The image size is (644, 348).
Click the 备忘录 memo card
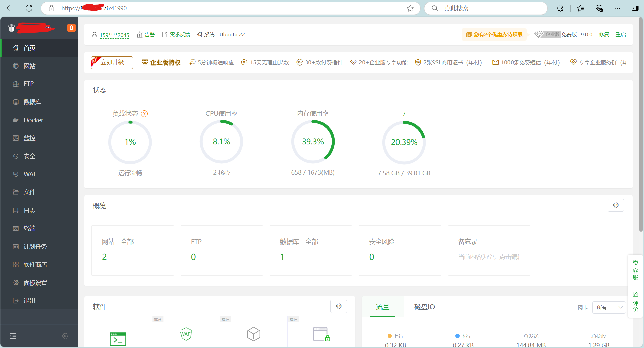click(489, 250)
